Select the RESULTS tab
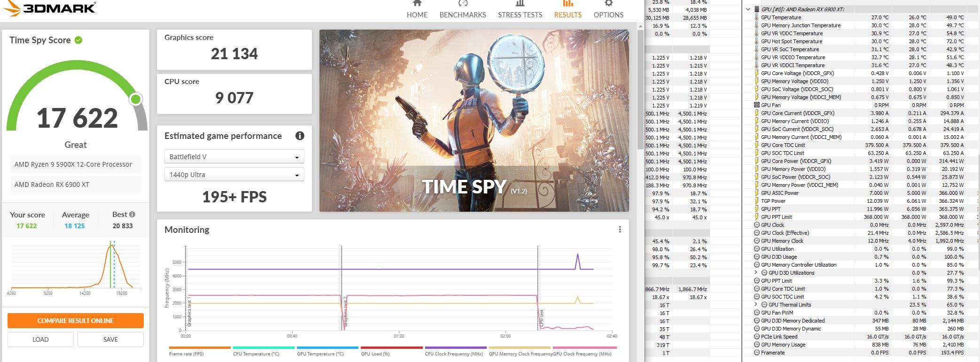 pyautogui.click(x=568, y=9)
